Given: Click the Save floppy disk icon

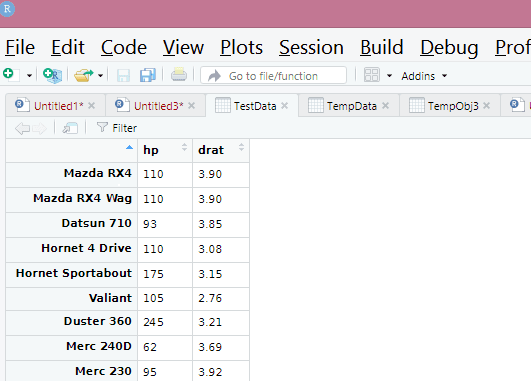Looking at the screenshot, I should click(x=123, y=75).
